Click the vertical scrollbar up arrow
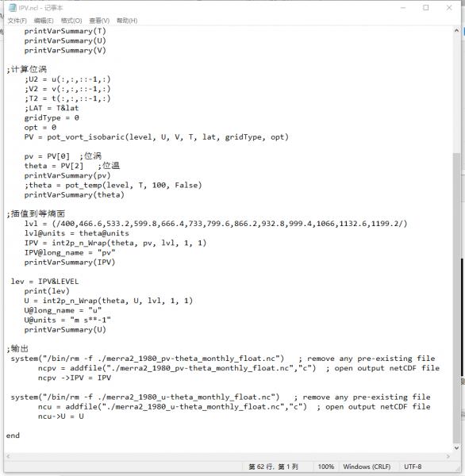The width and height of the screenshot is (465, 476). pyautogui.click(x=456, y=31)
